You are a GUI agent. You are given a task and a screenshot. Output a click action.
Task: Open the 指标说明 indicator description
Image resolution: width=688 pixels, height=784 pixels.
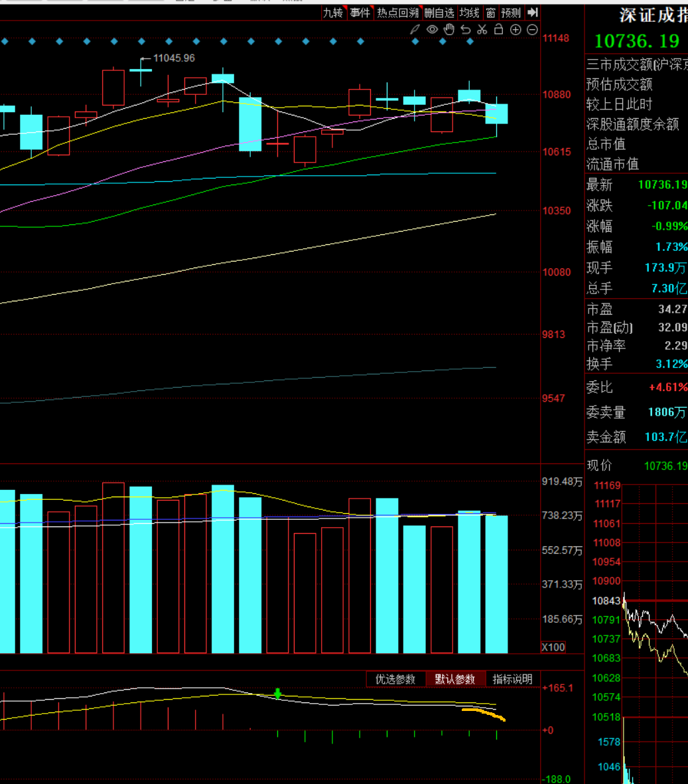click(513, 679)
